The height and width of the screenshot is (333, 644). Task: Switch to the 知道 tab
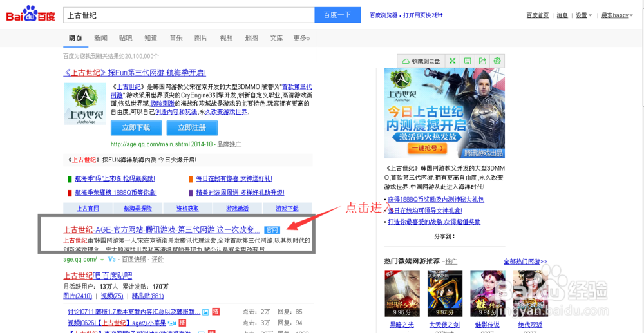coord(151,38)
